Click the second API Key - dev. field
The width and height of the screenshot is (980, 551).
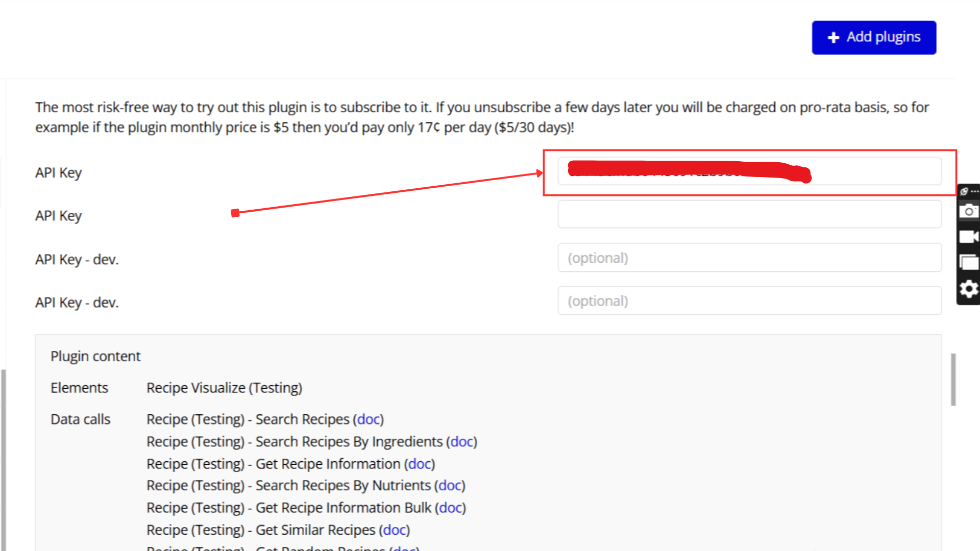click(x=749, y=301)
